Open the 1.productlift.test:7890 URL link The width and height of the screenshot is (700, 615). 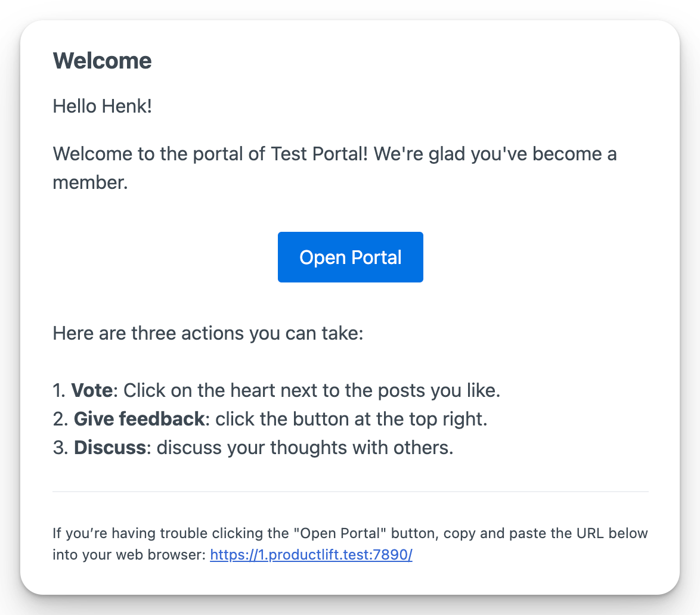(311, 555)
